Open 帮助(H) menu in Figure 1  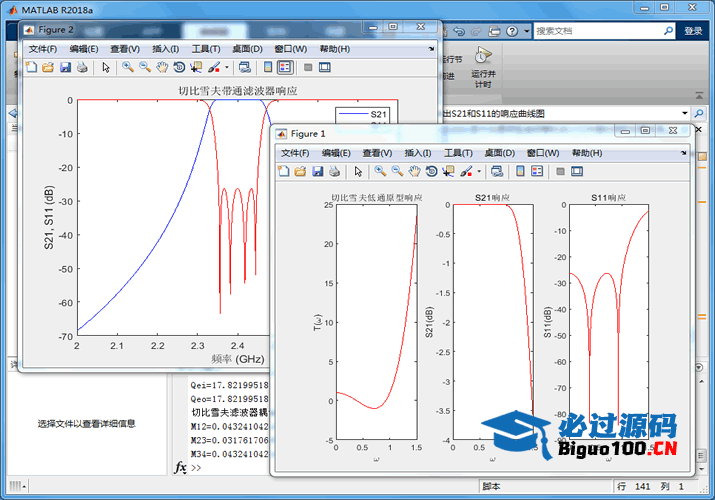[587, 153]
